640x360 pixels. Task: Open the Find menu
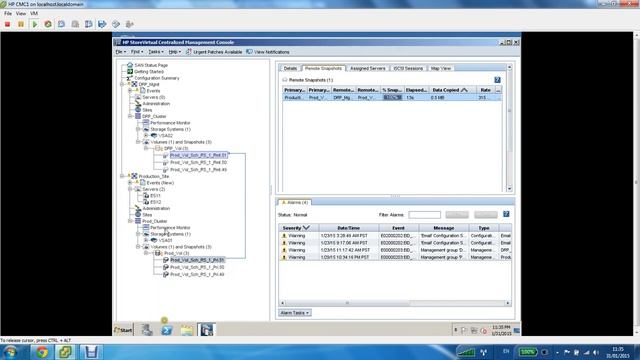click(137, 52)
